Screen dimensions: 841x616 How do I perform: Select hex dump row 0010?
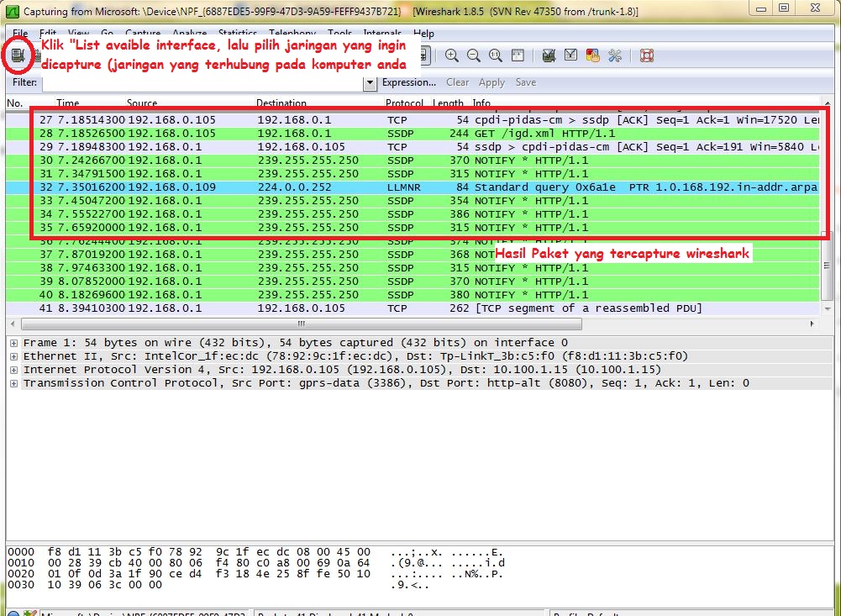point(256,563)
